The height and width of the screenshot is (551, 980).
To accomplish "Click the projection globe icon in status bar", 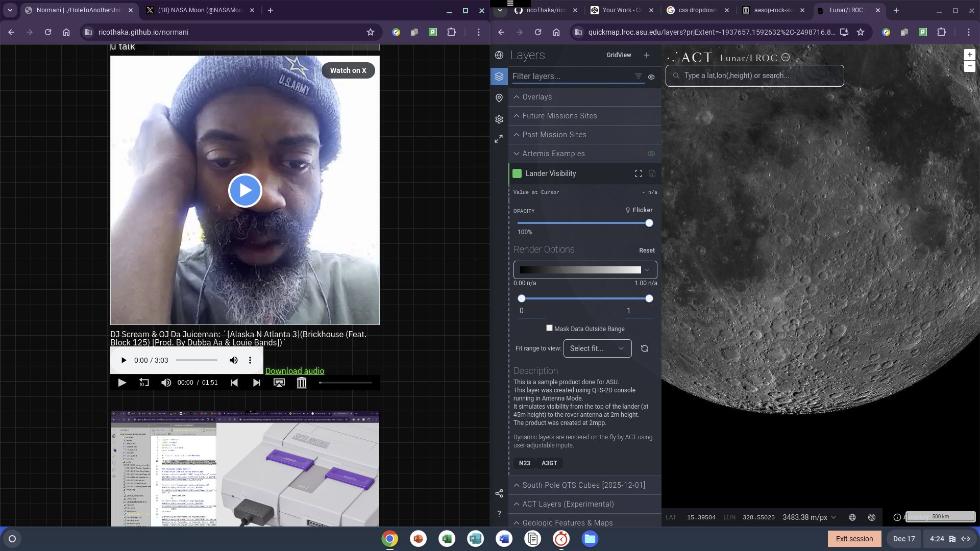I will tap(852, 517).
